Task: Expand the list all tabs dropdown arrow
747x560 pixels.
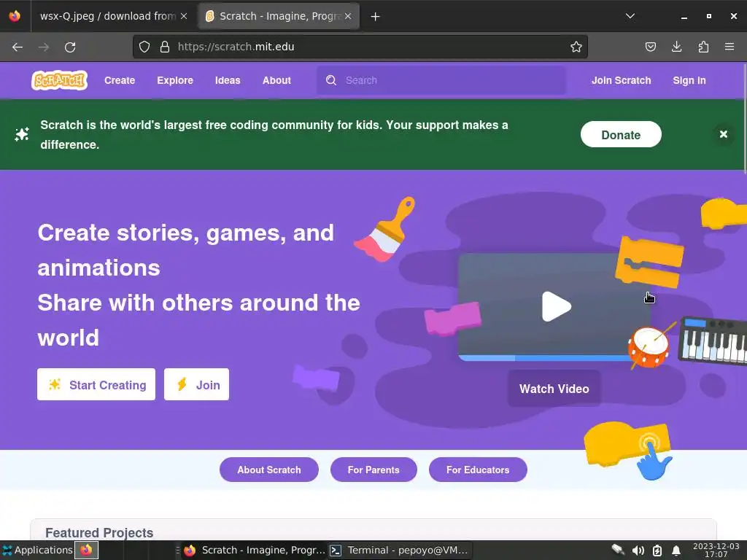Action: point(630,16)
